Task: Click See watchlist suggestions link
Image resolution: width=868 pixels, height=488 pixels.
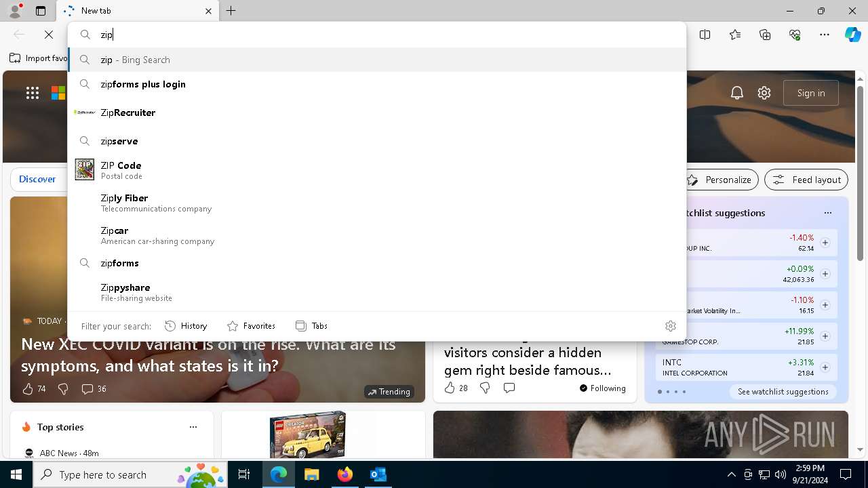Action: pyautogui.click(x=783, y=392)
